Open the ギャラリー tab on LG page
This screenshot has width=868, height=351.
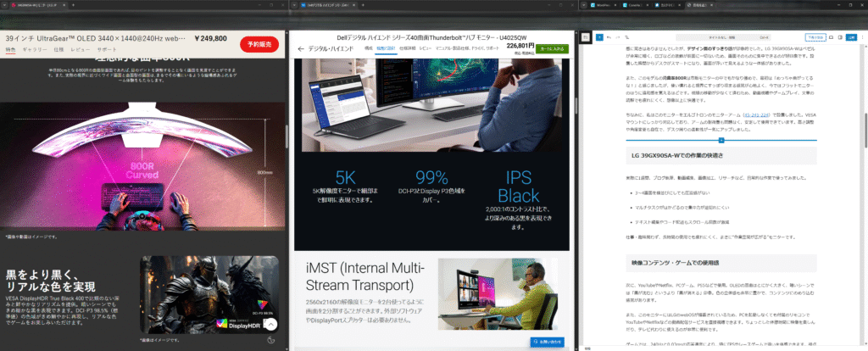click(35, 50)
